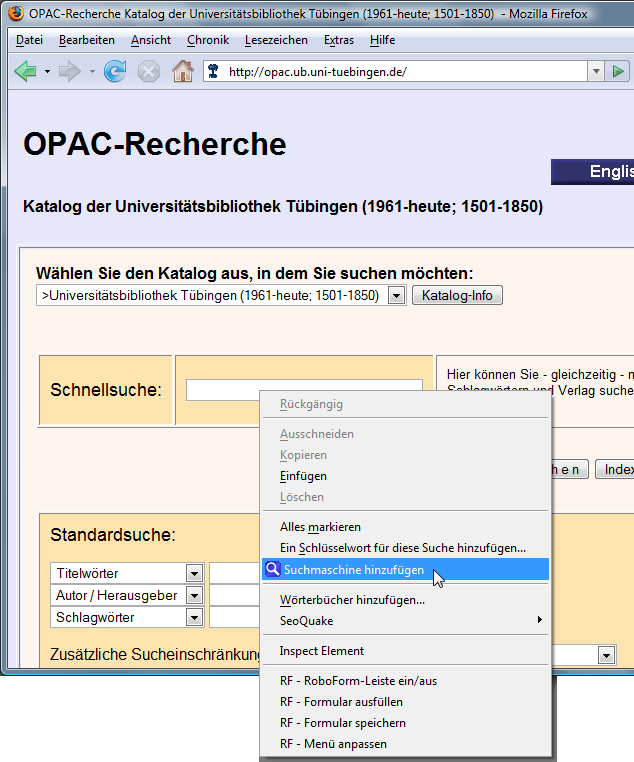Open the Extras menu
The height and width of the screenshot is (762, 634).
coord(339,40)
